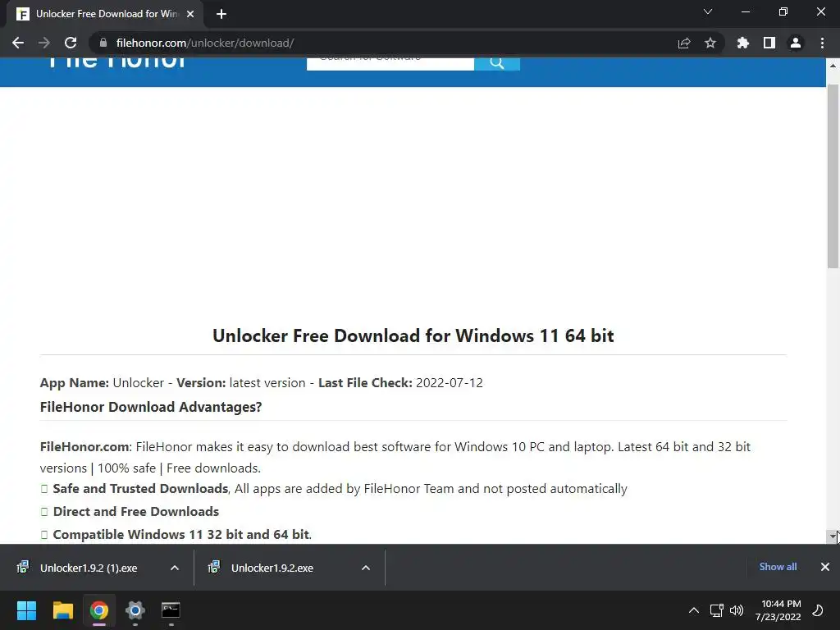The height and width of the screenshot is (630, 840).
Task: Click the blue magnifier search button
Action: (x=496, y=62)
